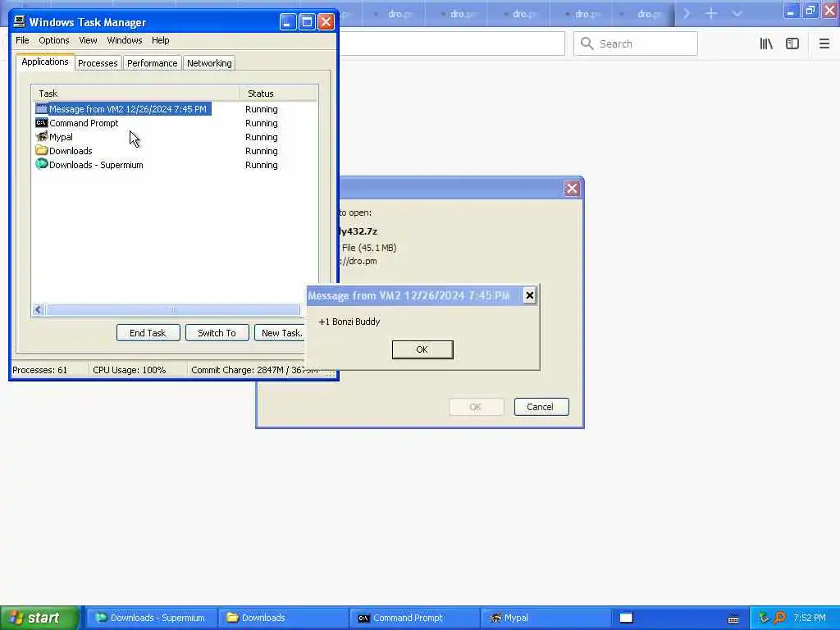Switch to Mypal taskbar button
Viewport: 840px width, 630px height.
[546, 618]
